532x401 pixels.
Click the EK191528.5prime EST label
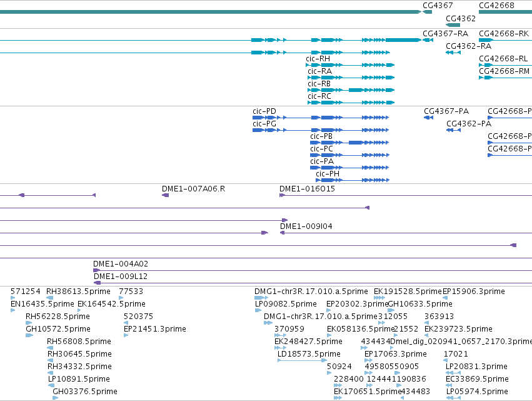click(408, 292)
